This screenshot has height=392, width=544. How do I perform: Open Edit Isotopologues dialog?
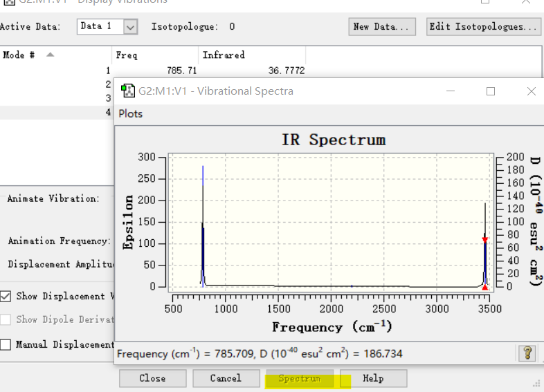click(483, 27)
